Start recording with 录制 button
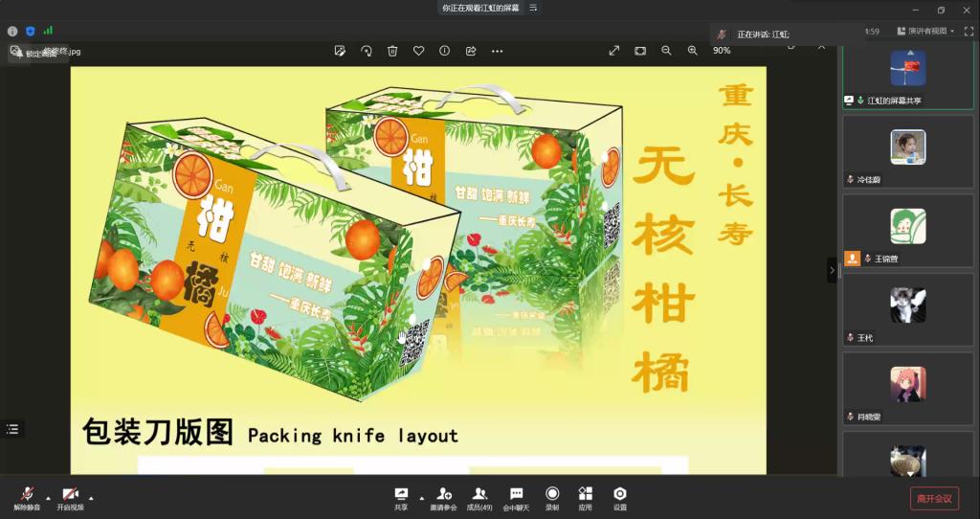This screenshot has height=519, width=980. pos(552,496)
